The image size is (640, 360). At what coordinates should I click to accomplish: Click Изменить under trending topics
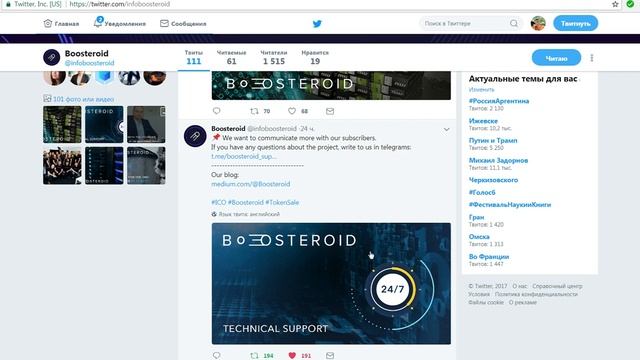click(x=481, y=89)
